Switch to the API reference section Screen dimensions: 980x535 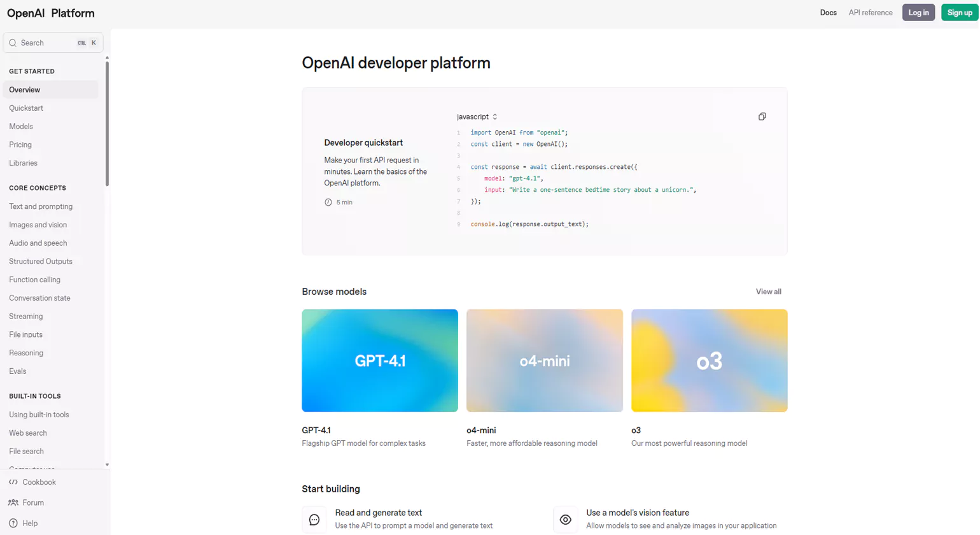871,12
